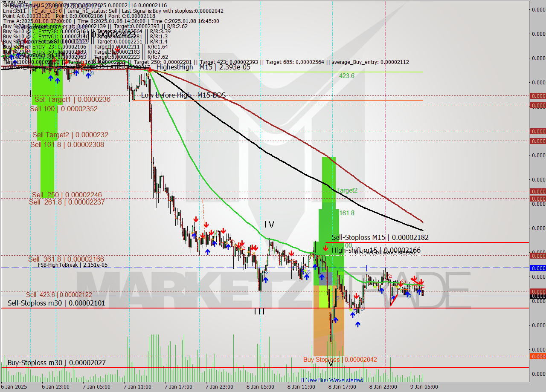Image resolution: width=546 pixels, height=392 pixels.
Task: Click the '7 Jan 11:00' time label
Action: [x=137, y=387]
